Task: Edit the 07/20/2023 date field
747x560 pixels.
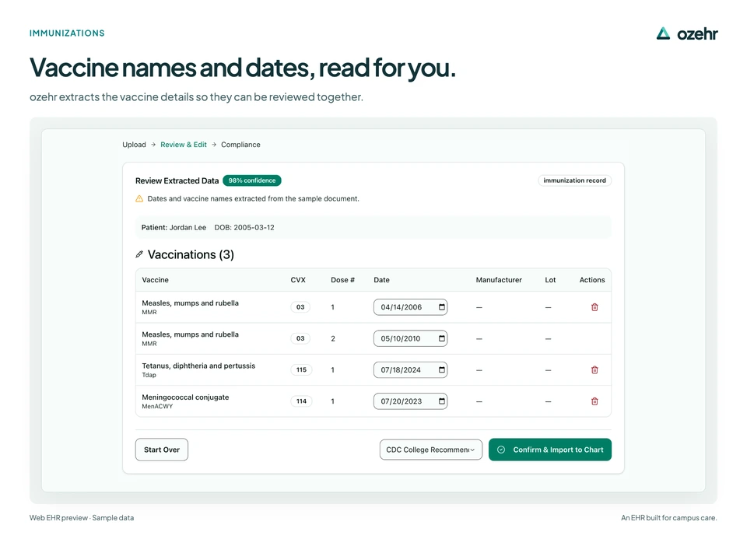Action: [410, 401]
